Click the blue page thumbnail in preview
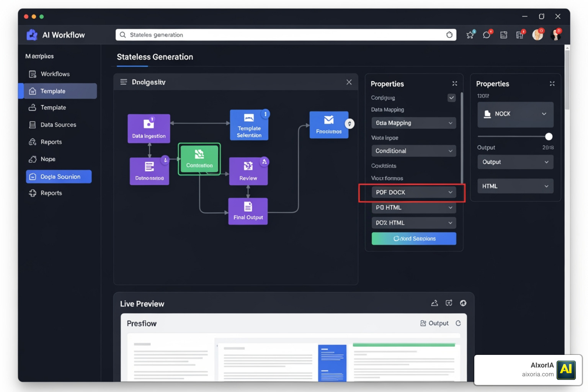The width and height of the screenshot is (588, 392). [332, 363]
